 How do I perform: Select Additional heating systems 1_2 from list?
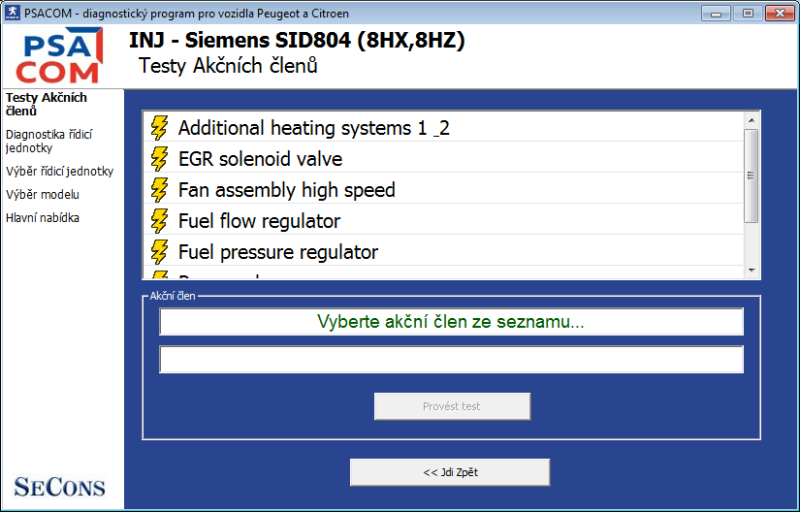pos(313,127)
